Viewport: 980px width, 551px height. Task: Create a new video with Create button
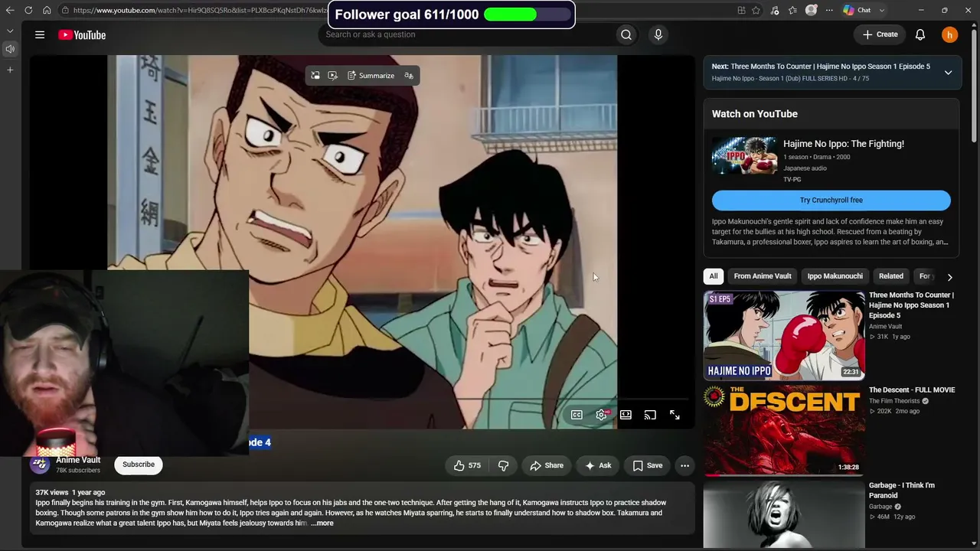[x=880, y=34]
